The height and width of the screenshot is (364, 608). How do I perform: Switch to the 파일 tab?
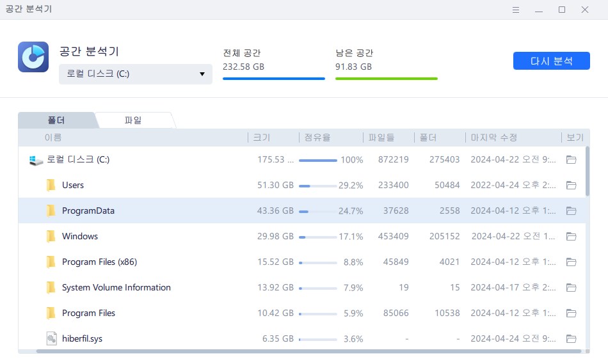tap(133, 120)
